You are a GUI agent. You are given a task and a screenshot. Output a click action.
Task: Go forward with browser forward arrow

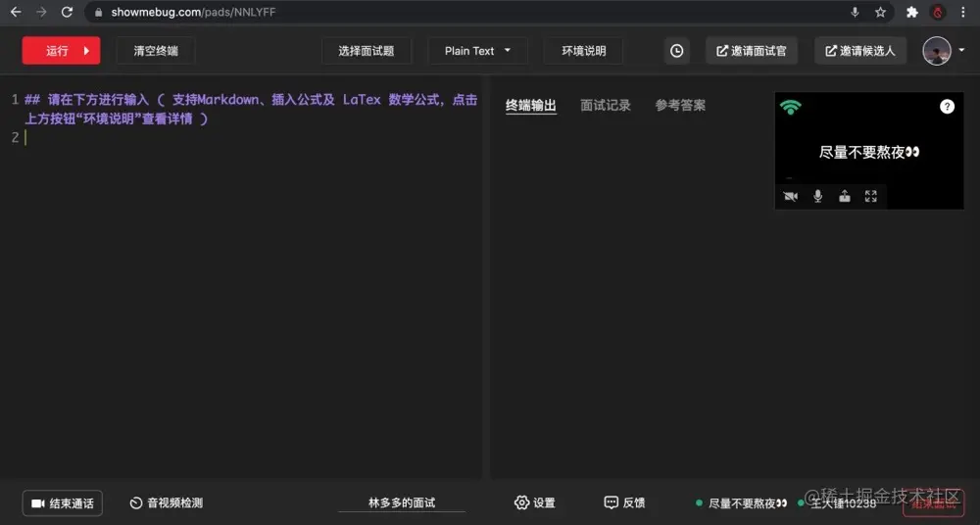tap(41, 12)
